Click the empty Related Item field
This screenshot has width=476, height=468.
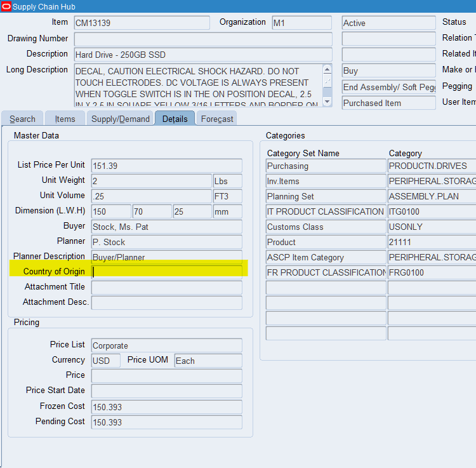(388, 55)
